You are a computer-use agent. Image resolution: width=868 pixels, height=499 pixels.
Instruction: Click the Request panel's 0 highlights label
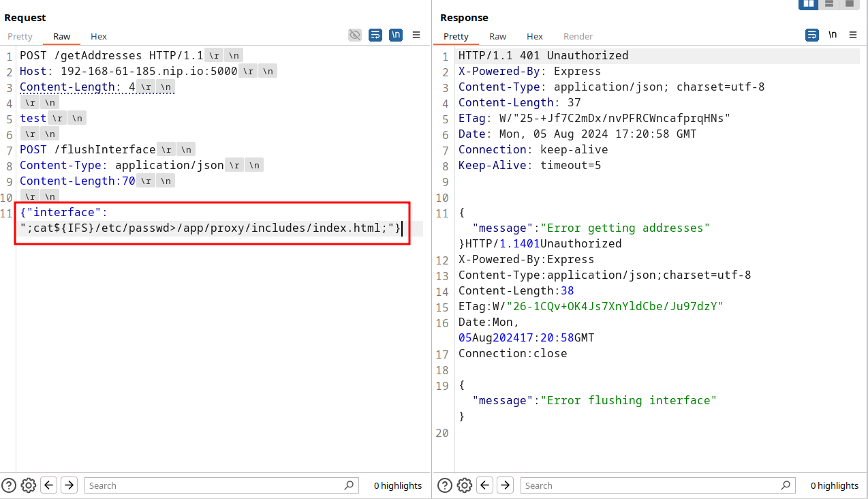coord(398,485)
